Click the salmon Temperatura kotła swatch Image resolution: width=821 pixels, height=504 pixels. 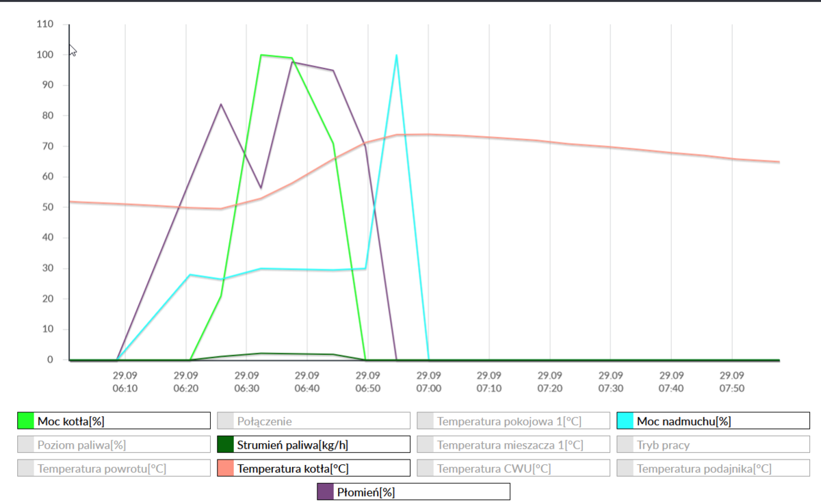(225, 468)
